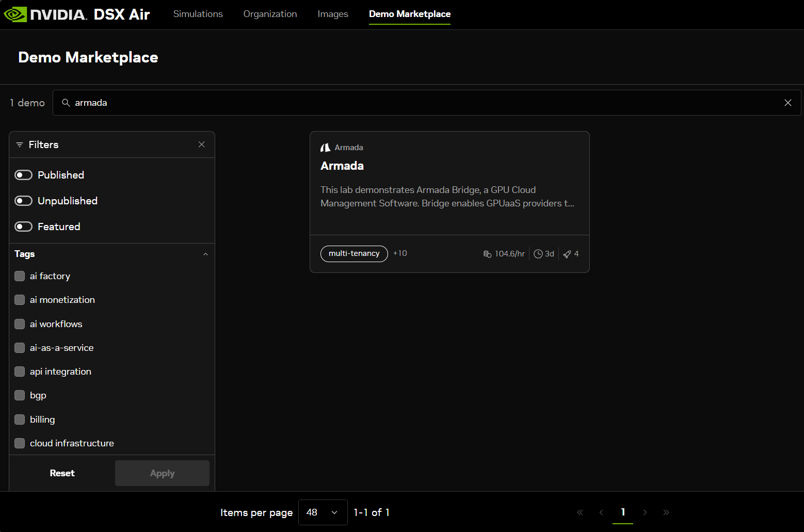The height and width of the screenshot is (532, 804).
Task: Check the ai workflows tag
Action: click(20, 324)
